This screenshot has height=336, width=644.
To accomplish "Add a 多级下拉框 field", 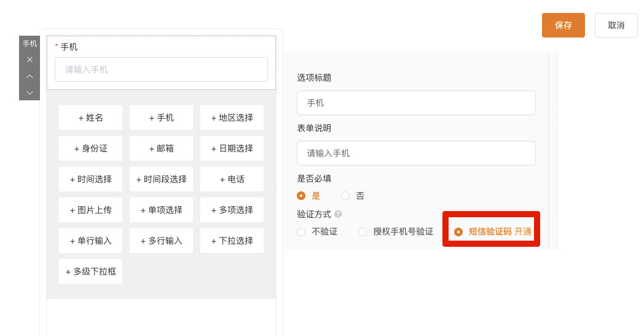I will pos(90,271).
